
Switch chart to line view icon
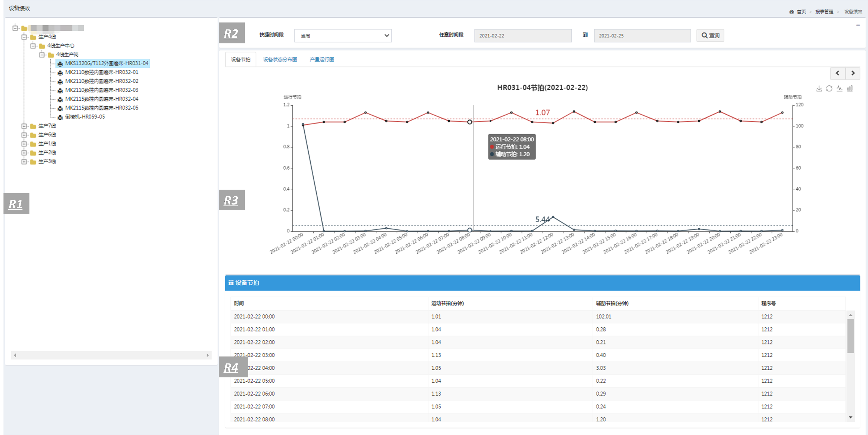[840, 88]
